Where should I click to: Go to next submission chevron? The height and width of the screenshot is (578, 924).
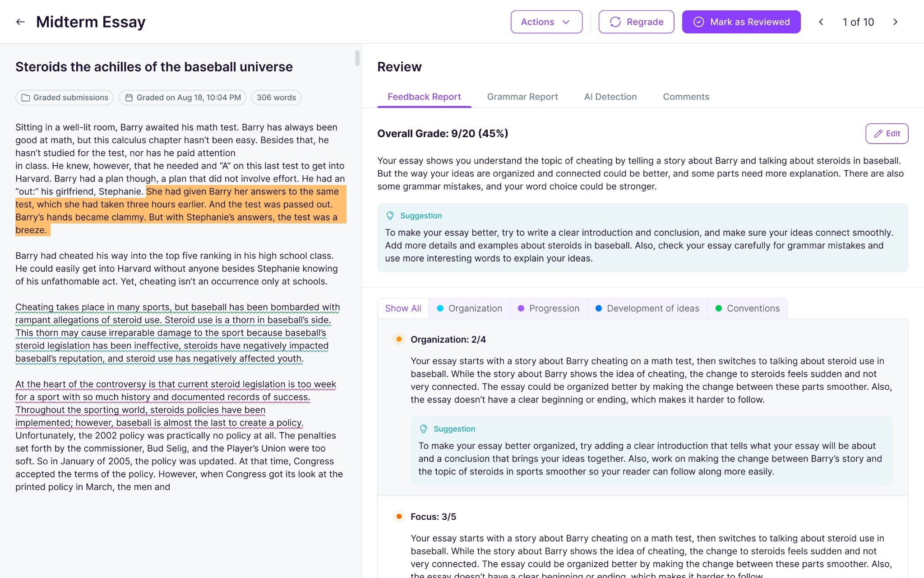coord(896,22)
